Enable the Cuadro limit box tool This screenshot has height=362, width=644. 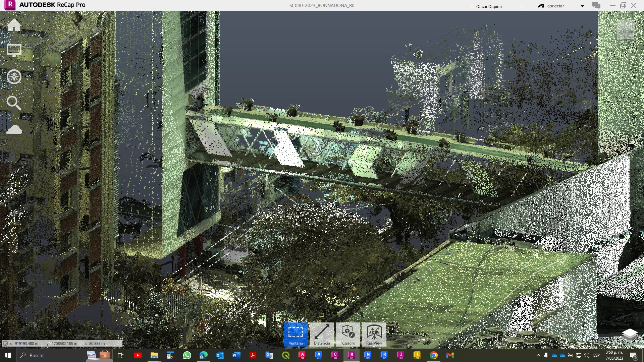pyautogui.click(x=348, y=334)
